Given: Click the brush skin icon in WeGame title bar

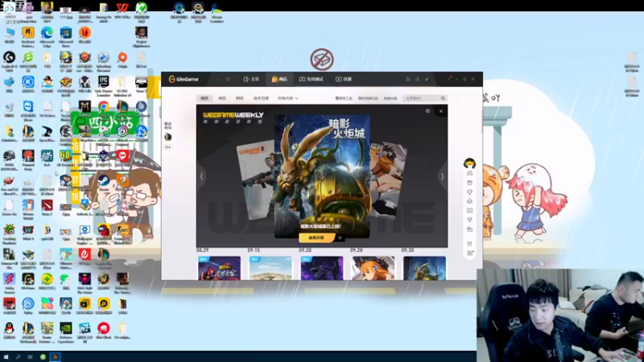Looking at the screenshot, I should tap(427, 79).
